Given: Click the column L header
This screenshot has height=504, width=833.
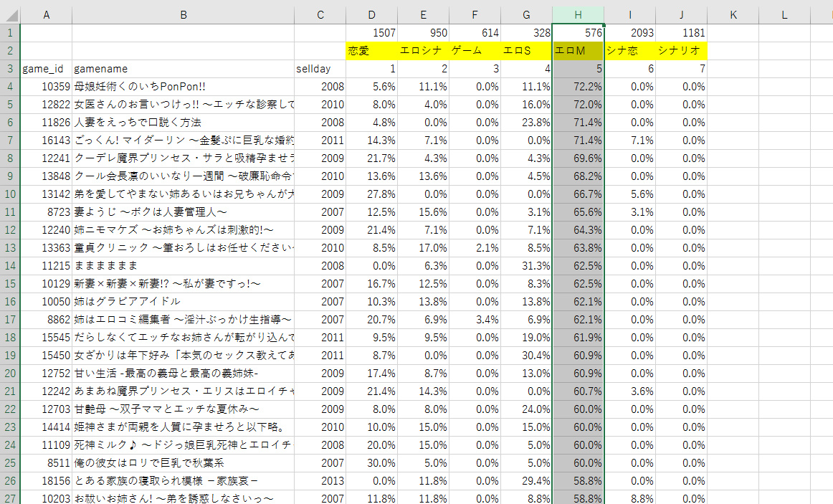Looking at the screenshot, I should [x=784, y=14].
